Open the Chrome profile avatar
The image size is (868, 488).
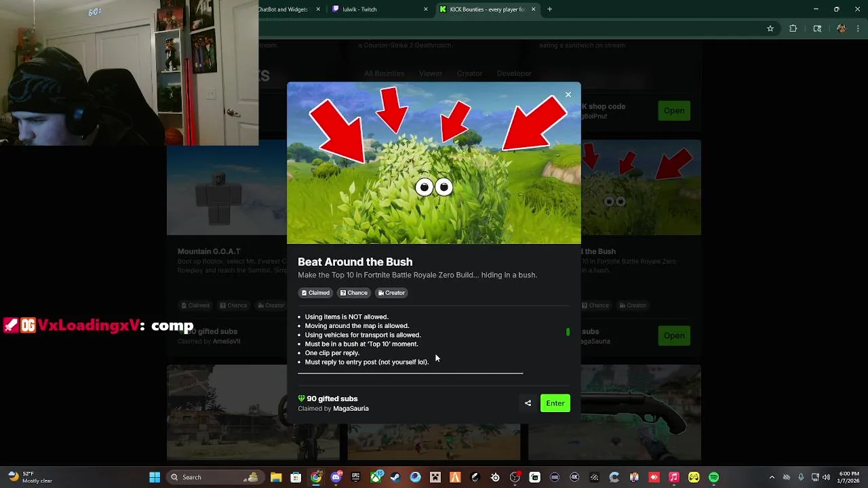842,28
